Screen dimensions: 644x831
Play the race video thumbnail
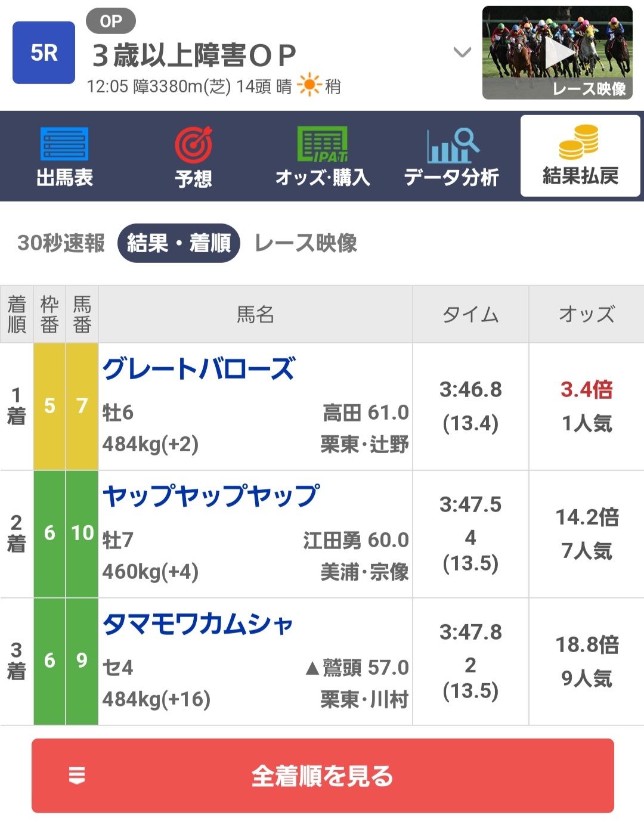[x=558, y=52]
